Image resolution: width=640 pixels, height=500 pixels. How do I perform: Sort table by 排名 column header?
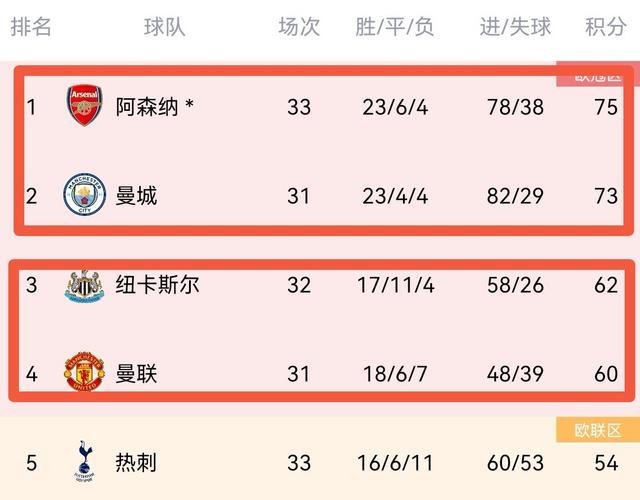(x=31, y=27)
